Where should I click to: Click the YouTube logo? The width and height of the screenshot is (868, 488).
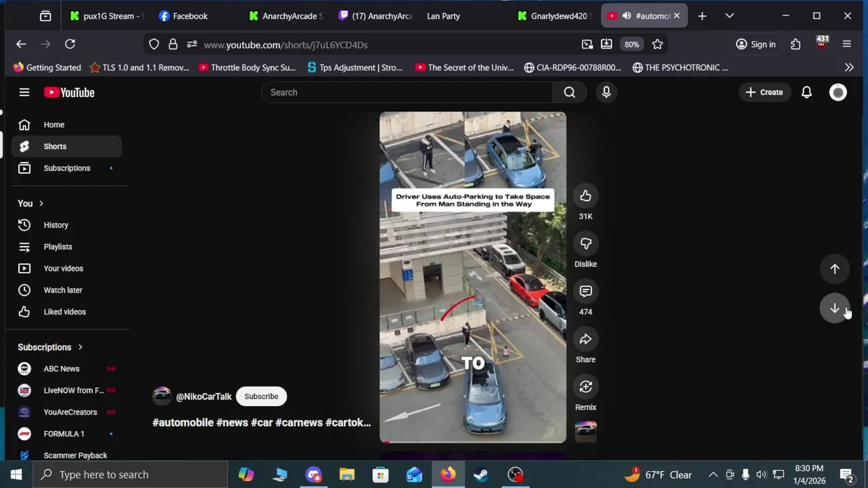coord(69,92)
